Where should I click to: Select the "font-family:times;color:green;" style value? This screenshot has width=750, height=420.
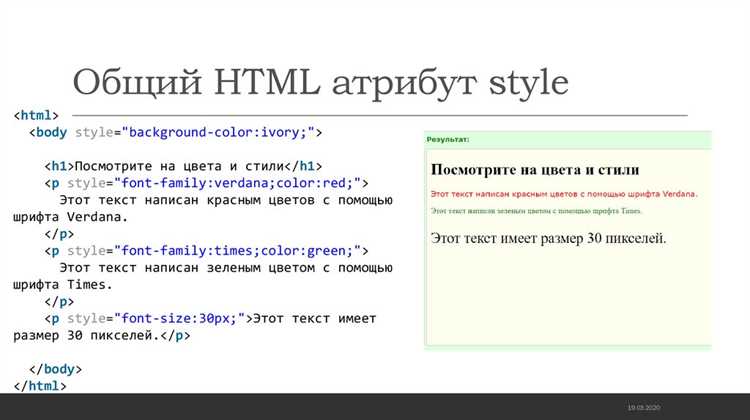point(237,251)
